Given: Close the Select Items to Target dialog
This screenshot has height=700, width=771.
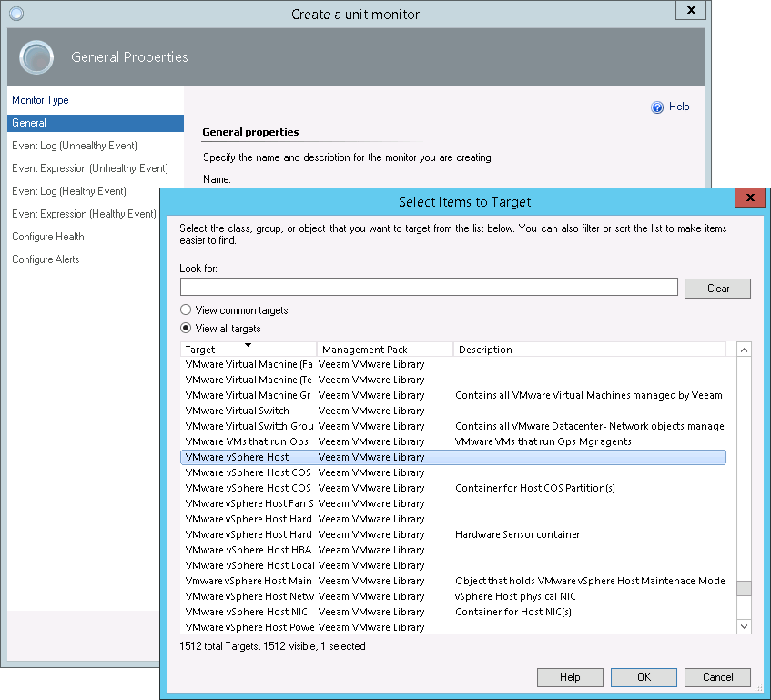Looking at the screenshot, I should coord(750,198).
